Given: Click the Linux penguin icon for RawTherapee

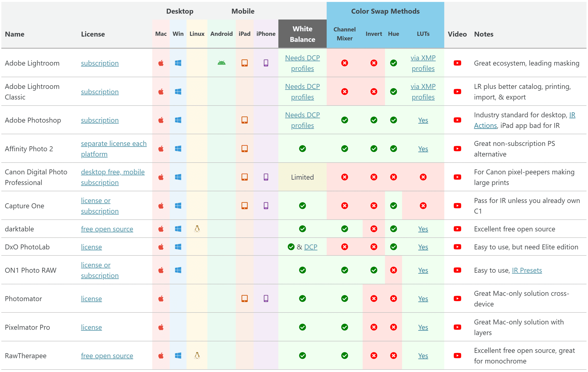Looking at the screenshot, I should click(x=197, y=356).
